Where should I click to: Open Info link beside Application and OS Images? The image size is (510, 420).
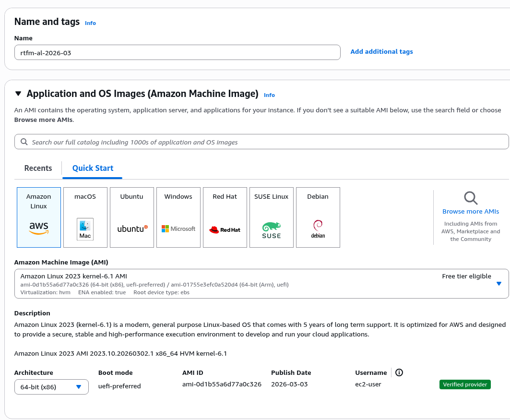click(x=269, y=95)
